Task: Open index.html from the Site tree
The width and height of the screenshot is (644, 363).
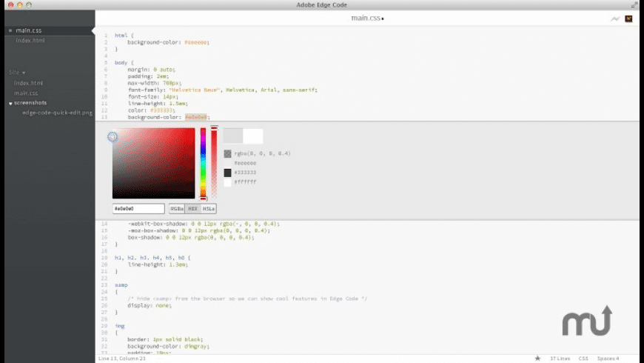Action: (x=28, y=83)
